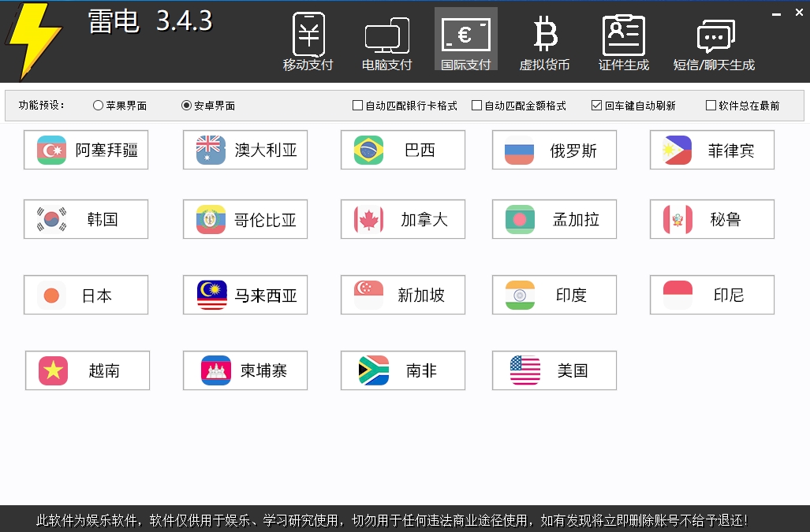Select the Japan flag icon
810x532 pixels.
(50, 295)
